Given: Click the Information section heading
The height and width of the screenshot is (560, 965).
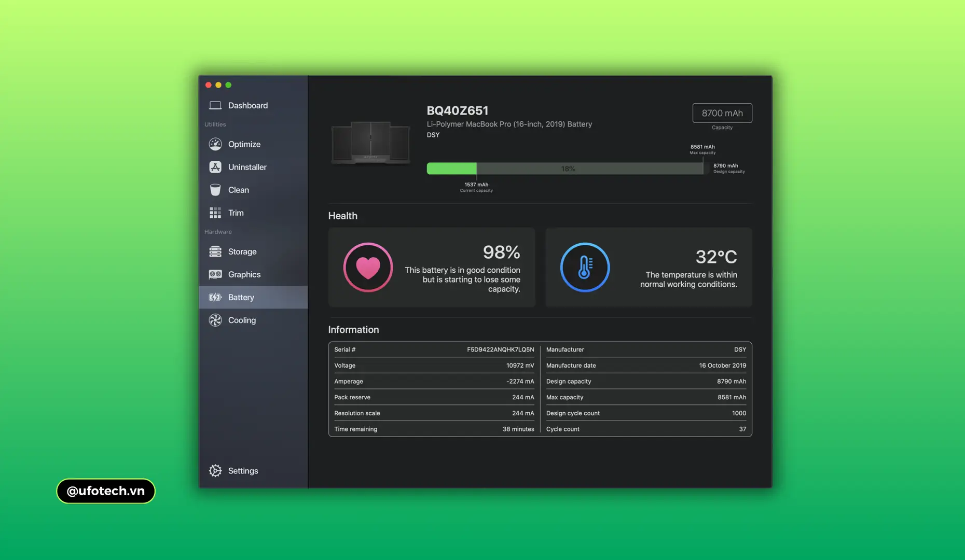Looking at the screenshot, I should [x=353, y=330].
